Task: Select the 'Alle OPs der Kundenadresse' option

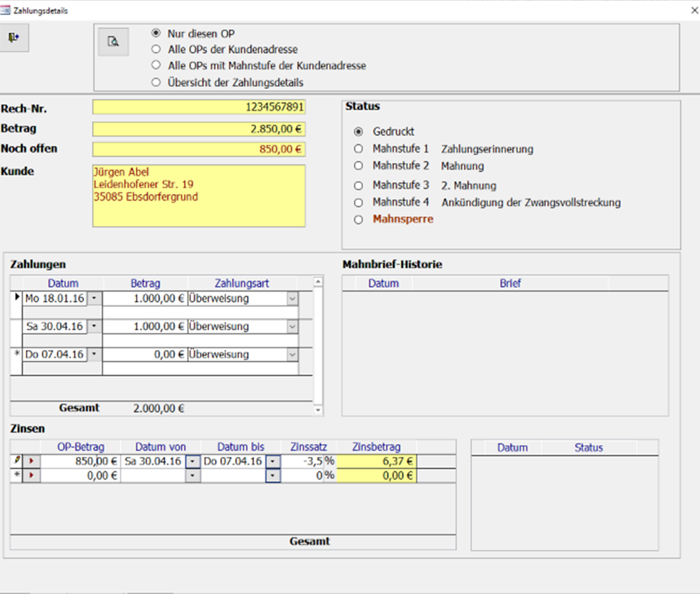Action: pos(156,49)
